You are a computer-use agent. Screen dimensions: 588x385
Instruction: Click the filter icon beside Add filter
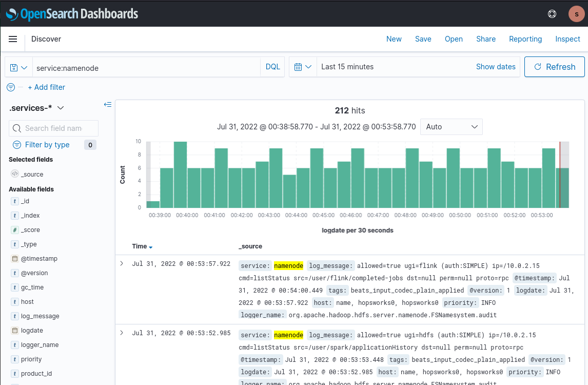10,87
